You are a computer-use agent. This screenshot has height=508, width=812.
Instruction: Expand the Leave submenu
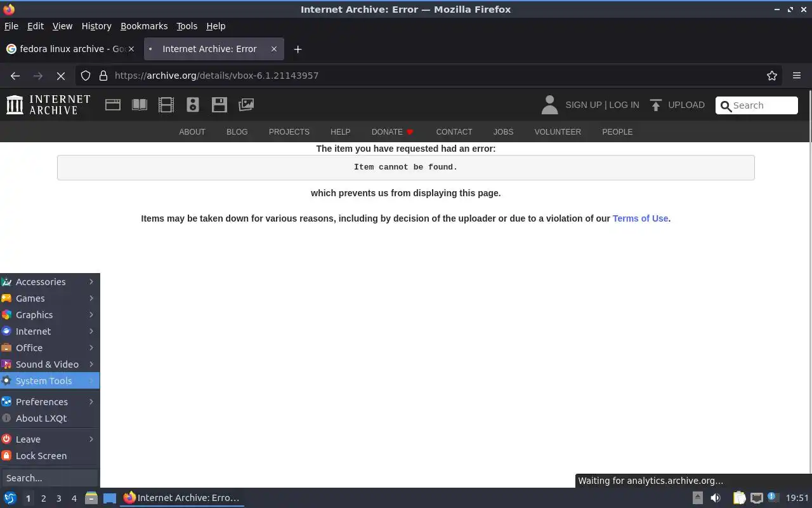click(x=50, y=439)
